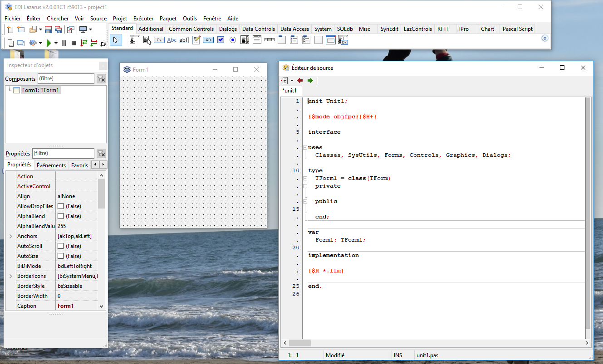Open the source editor jump list dropdown

292,80
